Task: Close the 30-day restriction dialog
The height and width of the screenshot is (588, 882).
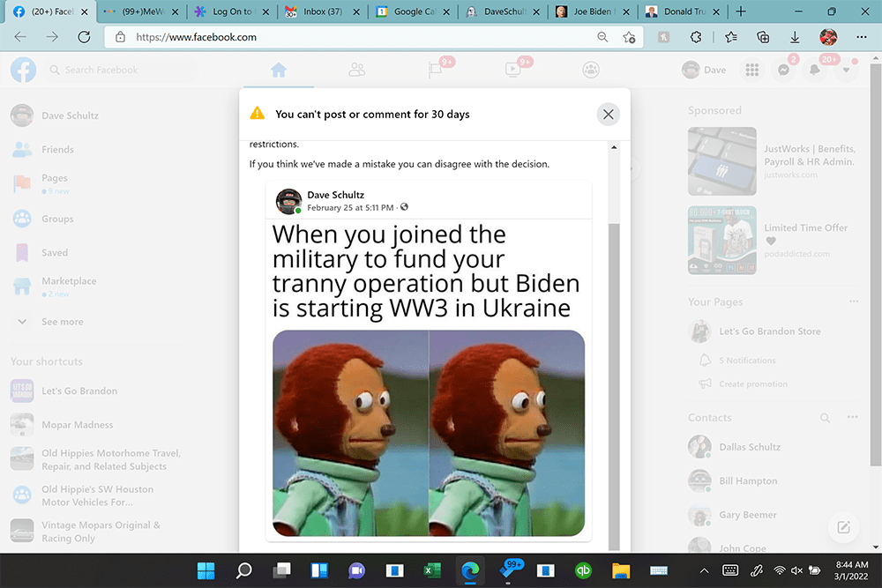Action: (608, 115)
